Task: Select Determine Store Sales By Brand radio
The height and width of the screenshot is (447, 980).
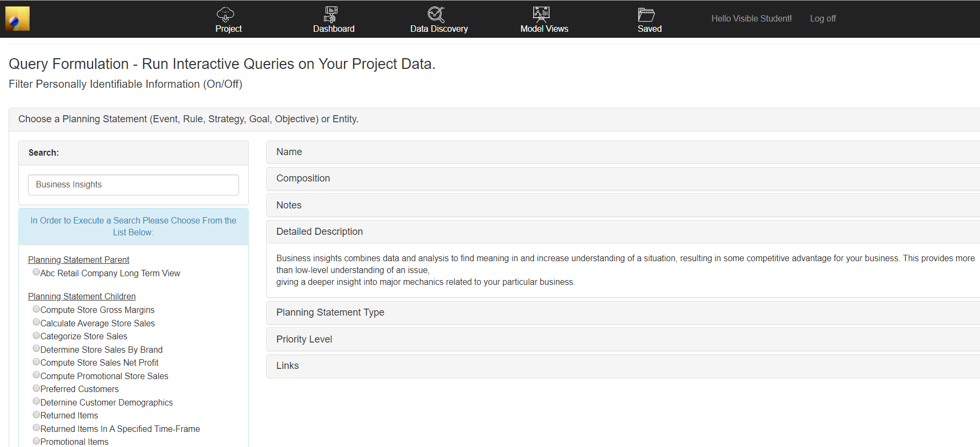Action: [36, 348]
